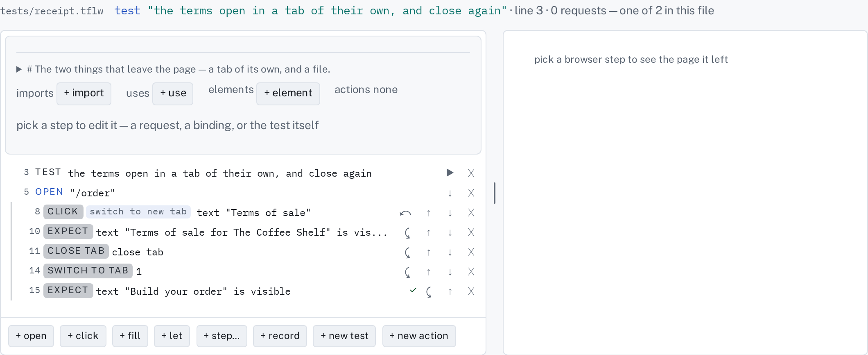This screenshot has width=868, height=355.
Task: Delete the CLOSE TAB step
Action: [x=471, y=252]
